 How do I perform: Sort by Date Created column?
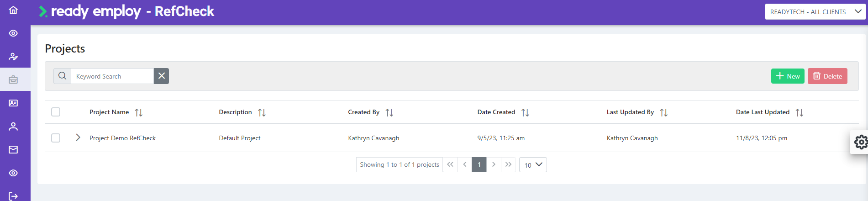tap(525, 112)
